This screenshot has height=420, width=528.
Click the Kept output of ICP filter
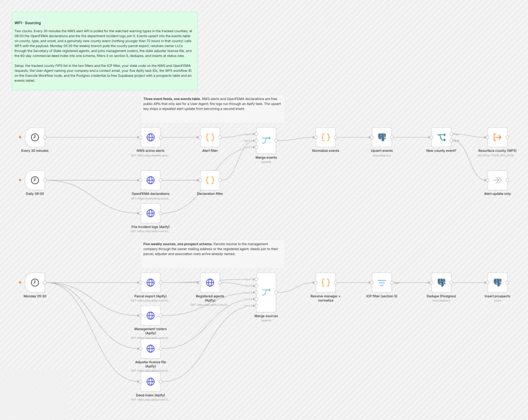pyautogui.click(x=392, y=282)
